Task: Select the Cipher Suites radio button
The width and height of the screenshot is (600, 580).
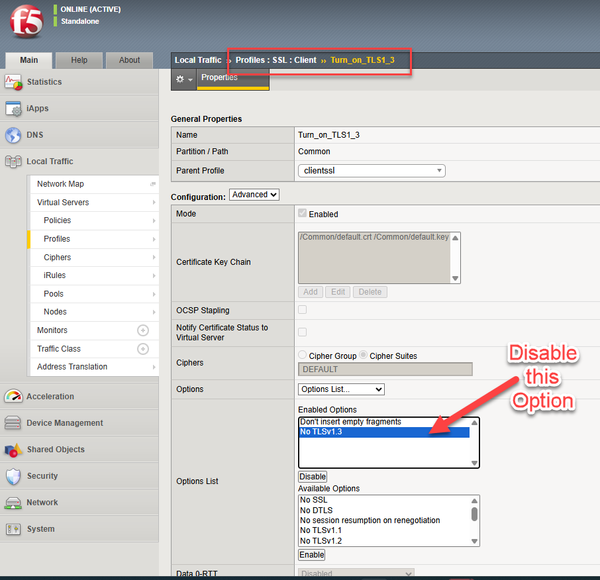Action: (x=363, y=355)
